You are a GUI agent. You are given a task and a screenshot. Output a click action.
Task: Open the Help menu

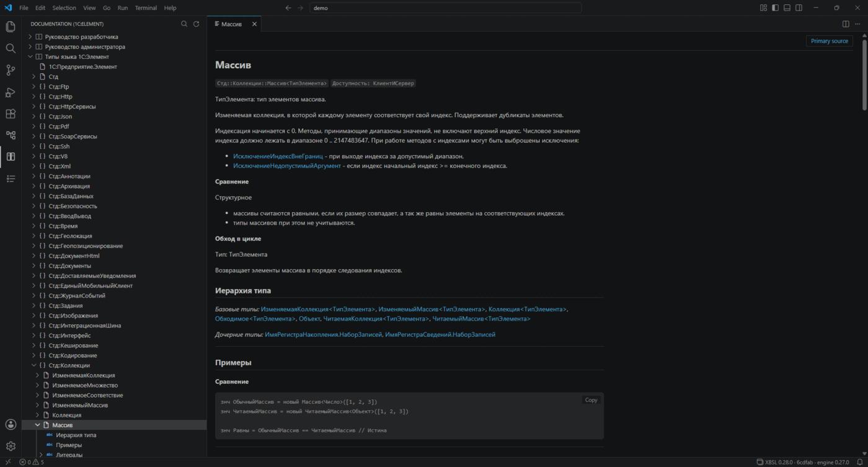tap(170, 8)
